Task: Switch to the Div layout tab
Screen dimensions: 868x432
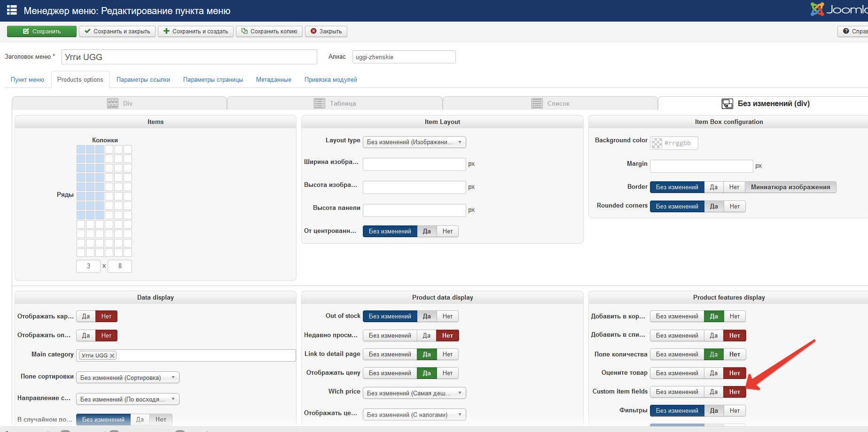Action: (x=119, y=103)
